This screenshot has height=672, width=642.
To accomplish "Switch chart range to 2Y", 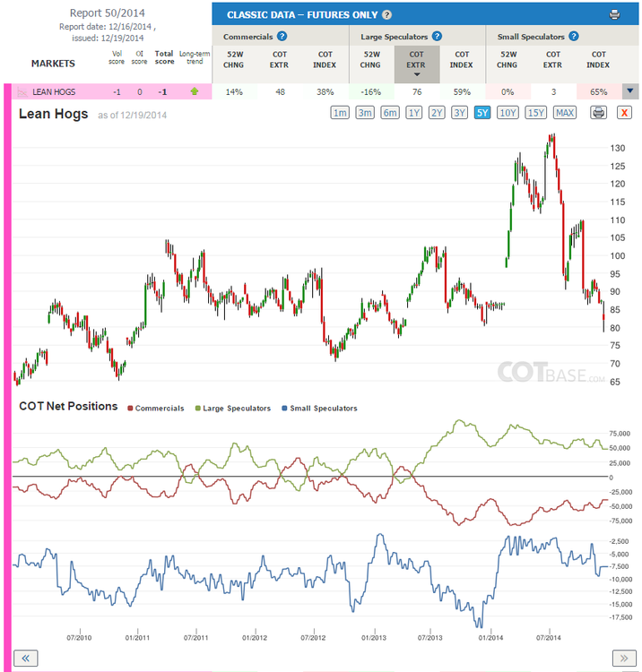I will coord(437,113).
